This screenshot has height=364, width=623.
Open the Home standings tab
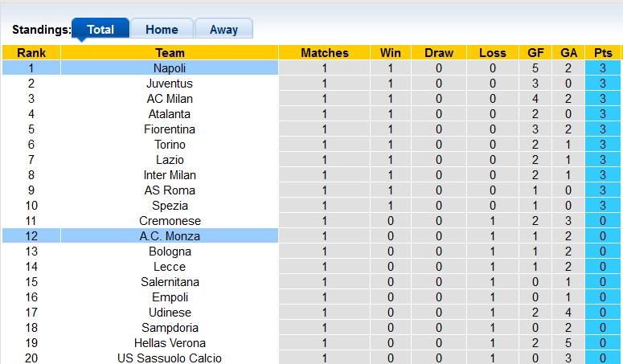pos(162,30)
